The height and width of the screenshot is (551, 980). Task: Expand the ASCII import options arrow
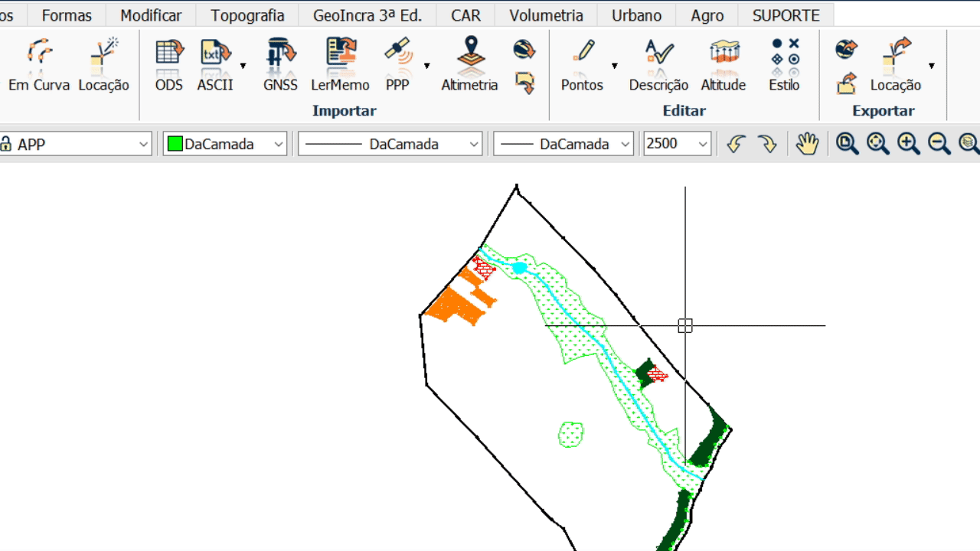pyautogui.click(x=243, y=66)
